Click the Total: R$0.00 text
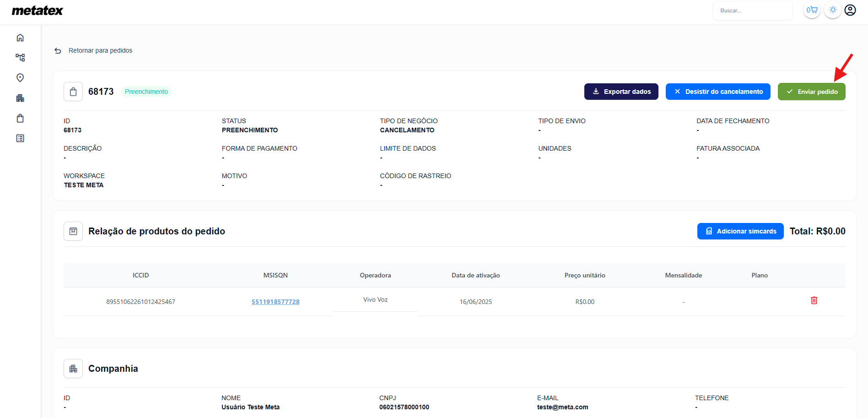The height and width of the screenshot is (418, 868). pyautogui.click(x=818, y=231)
